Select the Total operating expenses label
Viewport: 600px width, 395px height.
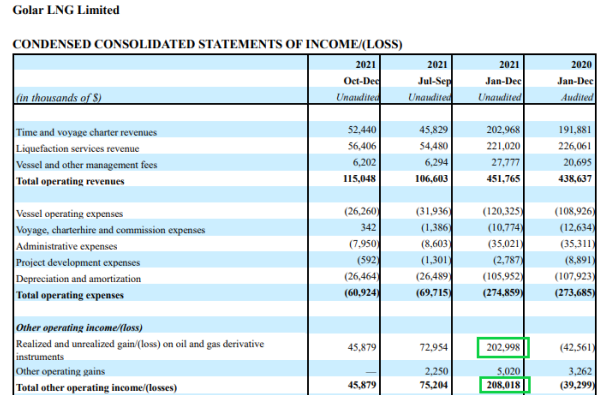pos(70,295)
